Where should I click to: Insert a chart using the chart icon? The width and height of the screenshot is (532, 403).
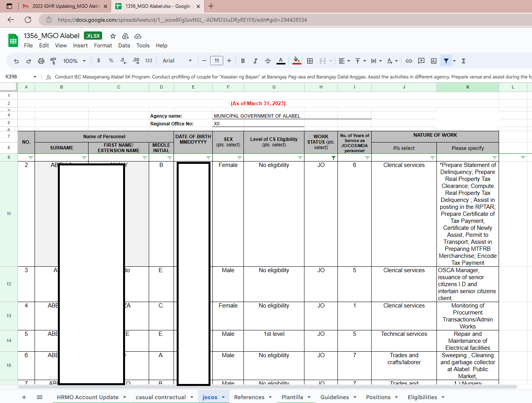pyautogui.click(x=434, y=61)
